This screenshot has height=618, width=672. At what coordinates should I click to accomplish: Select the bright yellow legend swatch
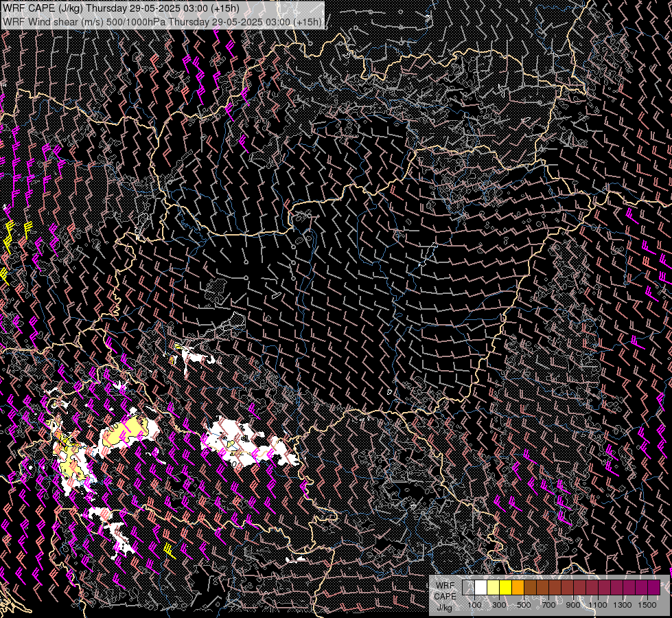[506, 587]
